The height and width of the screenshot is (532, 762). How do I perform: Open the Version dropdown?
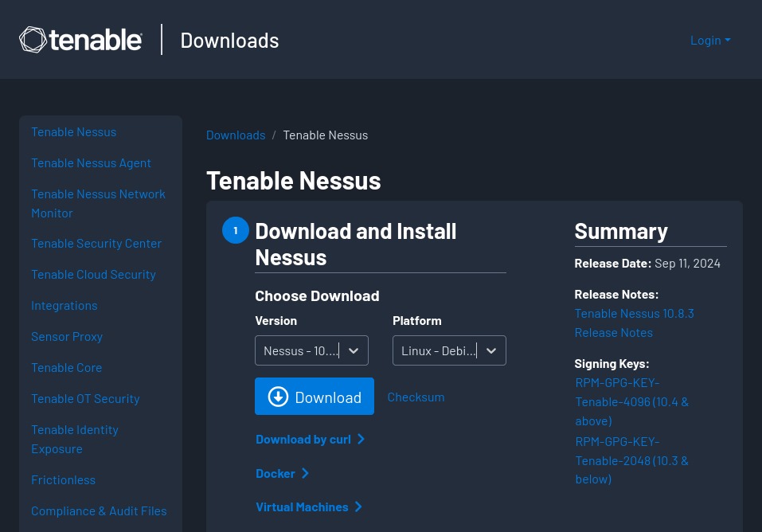click(311, 350)
